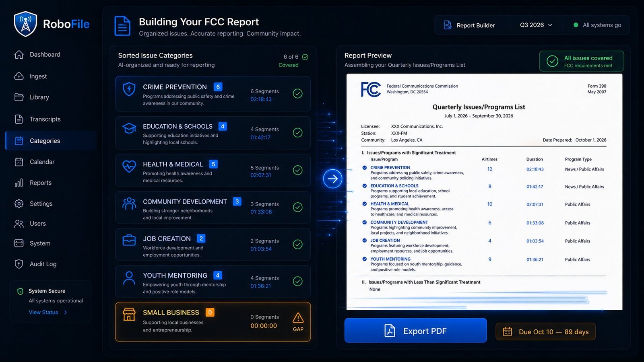Click YOUTH MENTORING link in report preview
The height and width of the screenshot is (362, 644).
click(x=390, y=259)
